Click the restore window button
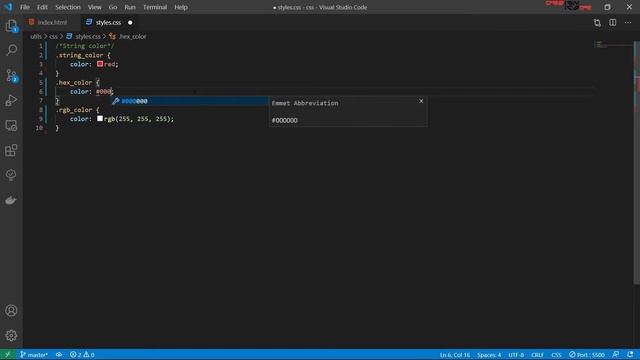 [607, 7]
